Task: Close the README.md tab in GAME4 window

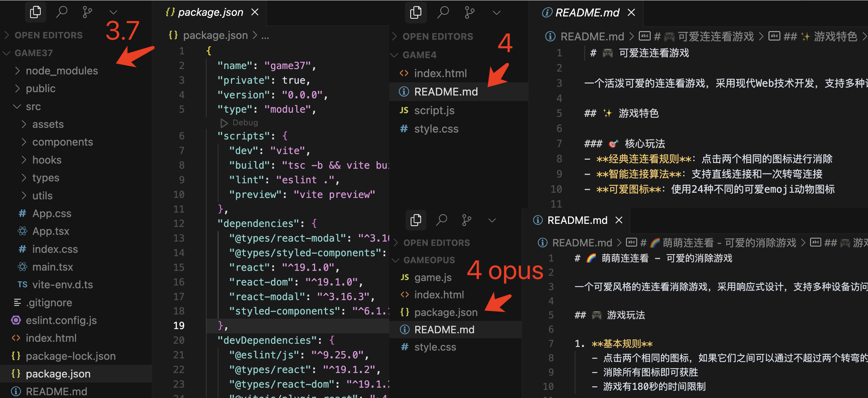Action: point(632,12)
